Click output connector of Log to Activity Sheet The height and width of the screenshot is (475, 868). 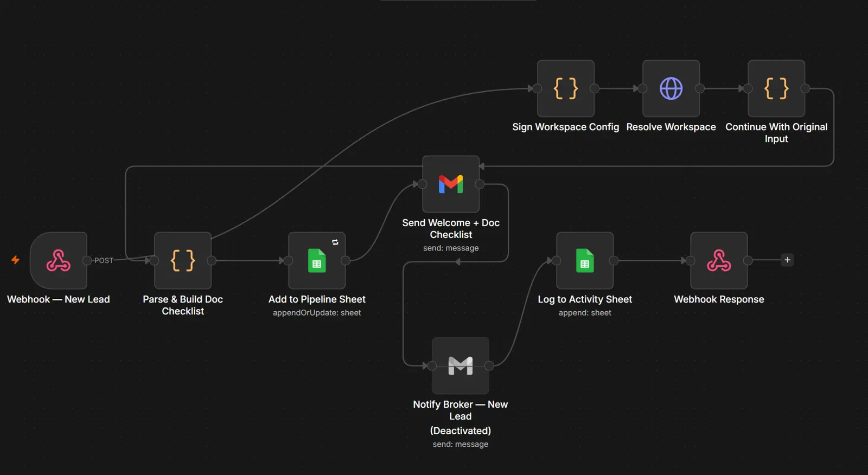pyautogui.click(x=614, y=260)
